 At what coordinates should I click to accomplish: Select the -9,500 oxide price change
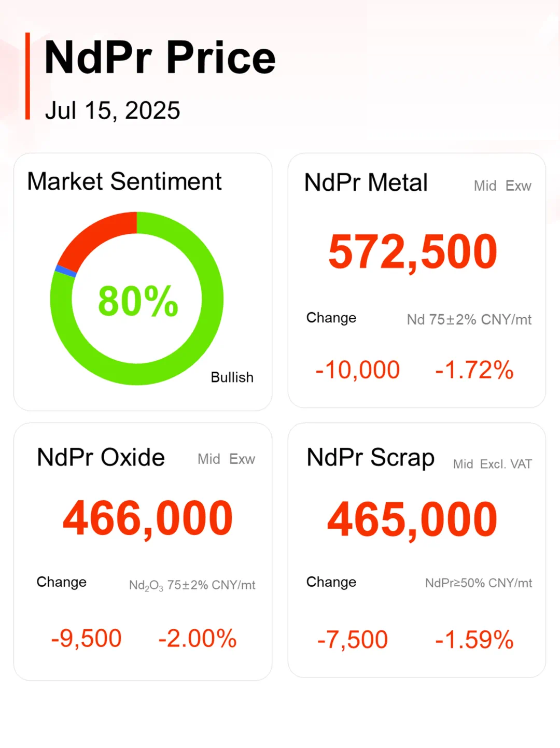point(86,638)
